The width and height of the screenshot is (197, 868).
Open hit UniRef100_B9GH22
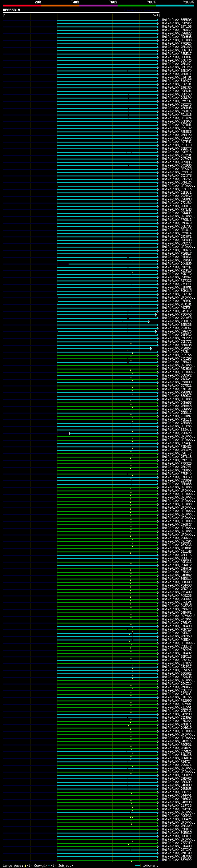(177, 33)
